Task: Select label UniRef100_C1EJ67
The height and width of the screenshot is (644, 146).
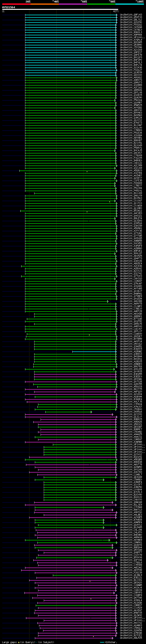Action: 131,329
